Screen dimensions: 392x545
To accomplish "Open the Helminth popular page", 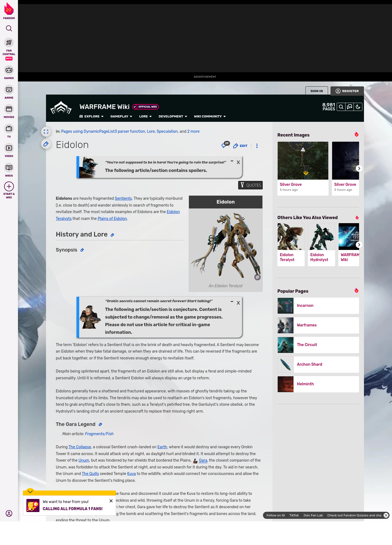I will click(x=318, y=384).
